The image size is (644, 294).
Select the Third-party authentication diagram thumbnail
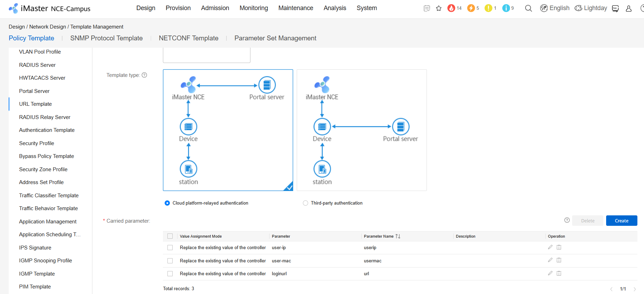[362, 130]
